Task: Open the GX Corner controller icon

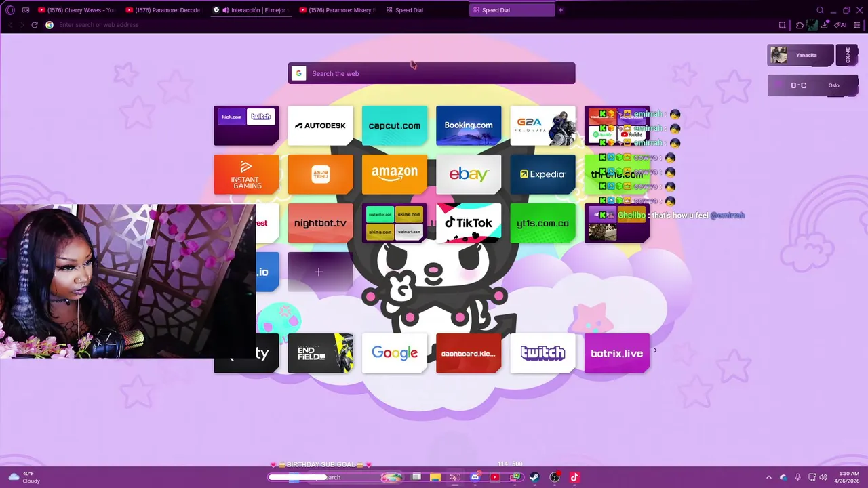Action: (26, 10)
